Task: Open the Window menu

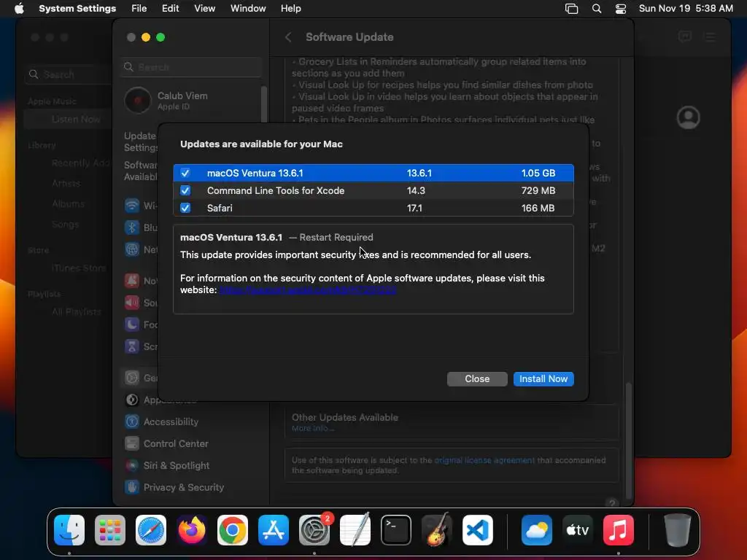Action: [248, 9]
